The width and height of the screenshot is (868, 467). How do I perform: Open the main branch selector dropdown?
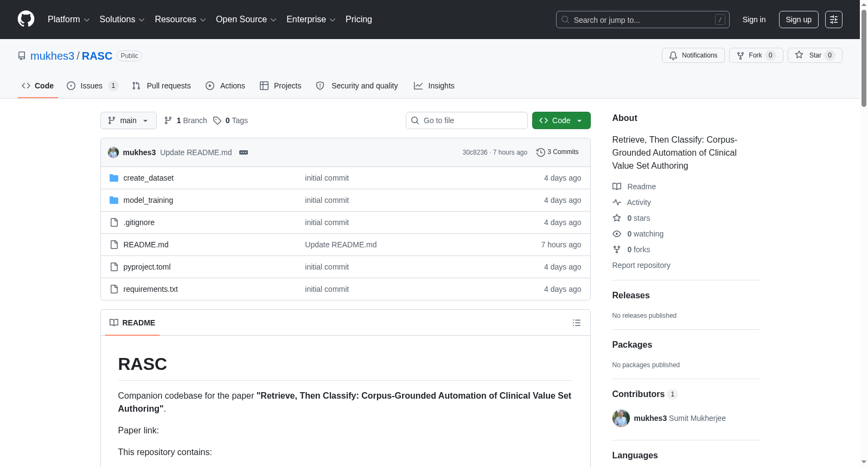pyautogui.click(x=129, y=120)
